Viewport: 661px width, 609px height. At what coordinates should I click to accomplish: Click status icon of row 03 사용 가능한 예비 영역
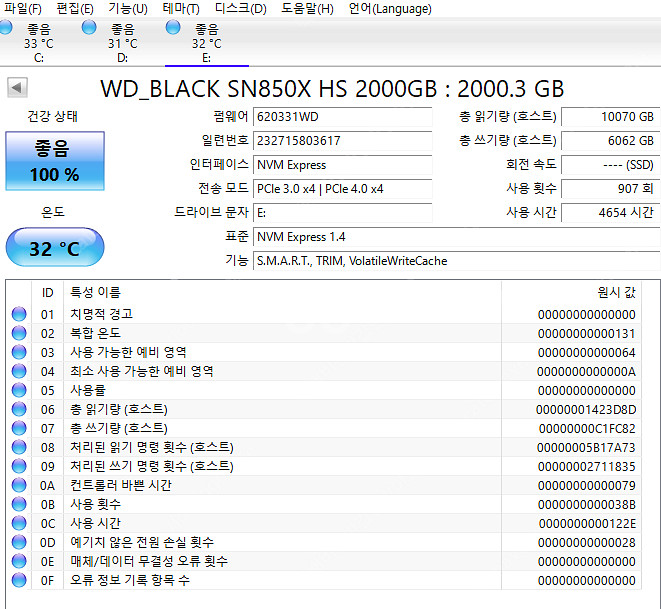click(19, 352)
